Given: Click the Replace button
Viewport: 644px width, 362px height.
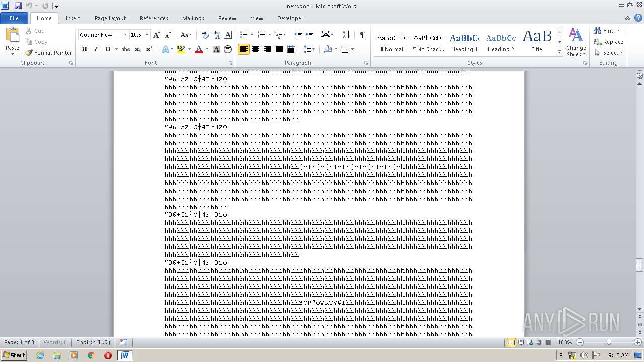Looking at the screenshot, I should (x=609, y=42).
